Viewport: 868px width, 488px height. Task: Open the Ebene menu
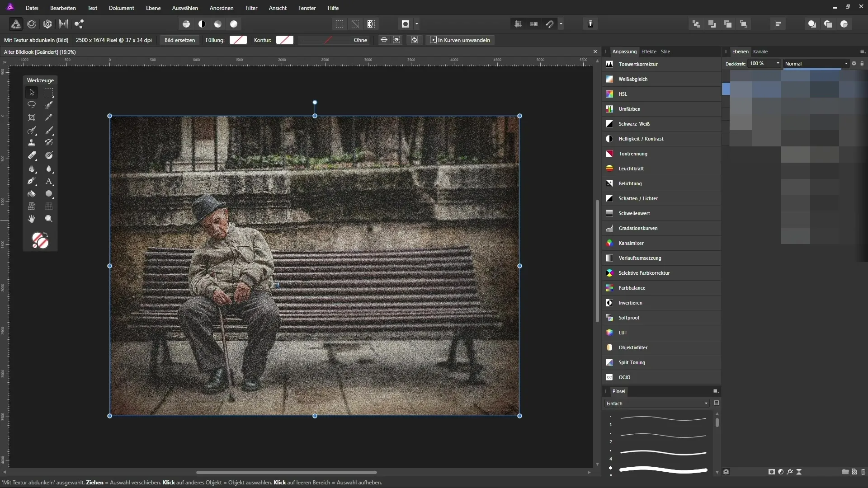[x=153, y=8]
